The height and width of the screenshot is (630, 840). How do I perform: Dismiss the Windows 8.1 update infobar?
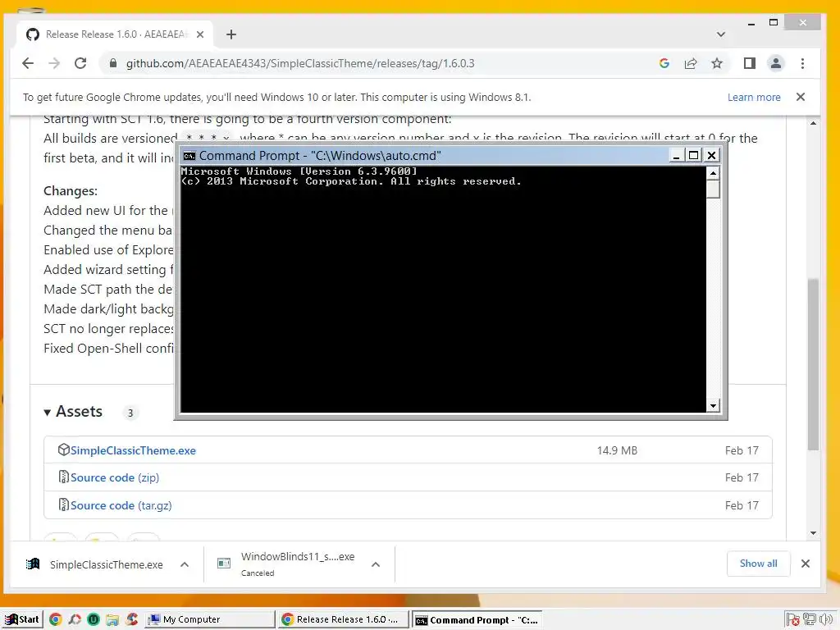pos(801,97)
